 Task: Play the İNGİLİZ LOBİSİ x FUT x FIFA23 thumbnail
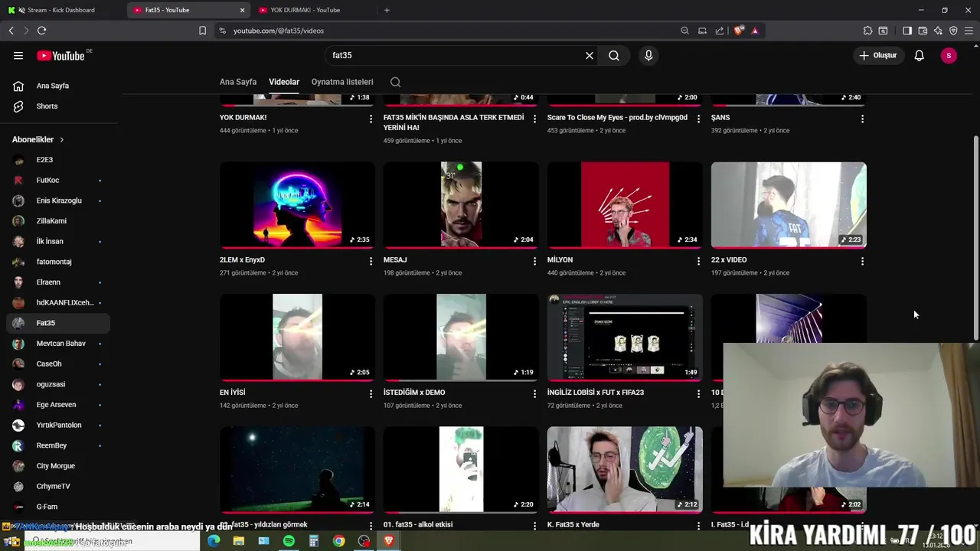pyautogui.click(x=625, y=337)
